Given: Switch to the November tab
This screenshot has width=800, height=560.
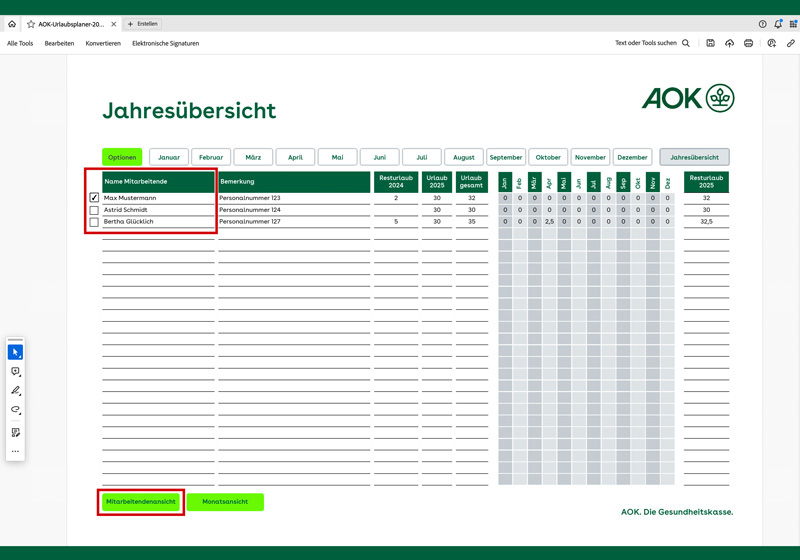Looking at the screenshot, I should pyautogui.click(x=590, y=157).
